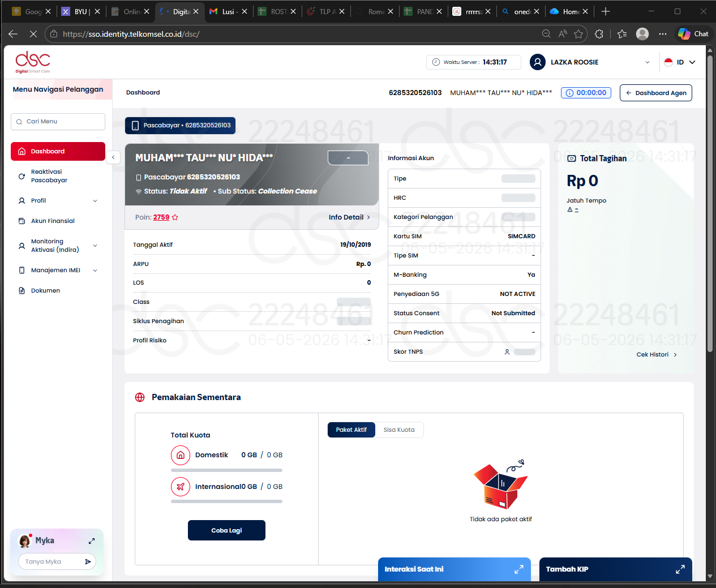
Task: Expand the Tambah KIP panel
Action: point(680,569)
